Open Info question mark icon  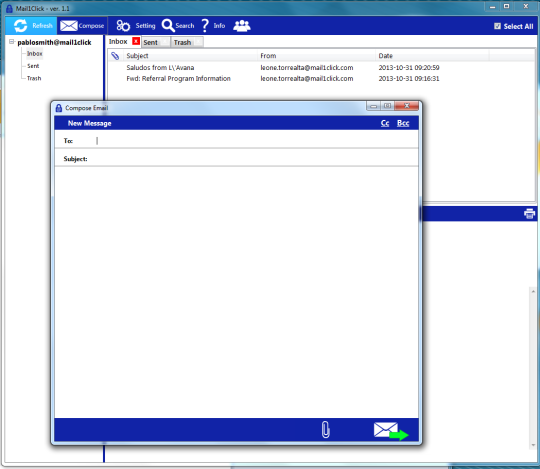coord(205,26)
